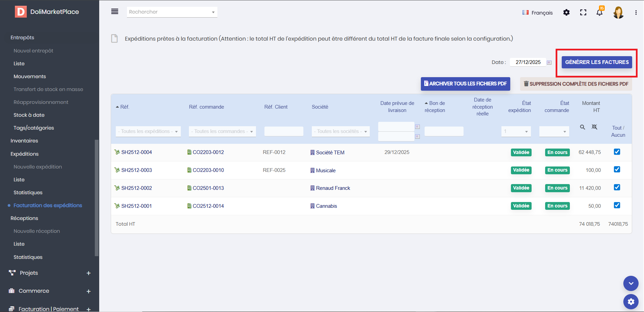Image resolution: width=644 pixels, height=312 pixels.
Task: Click Générer les factures button
Action: click(x=597, y=62)
